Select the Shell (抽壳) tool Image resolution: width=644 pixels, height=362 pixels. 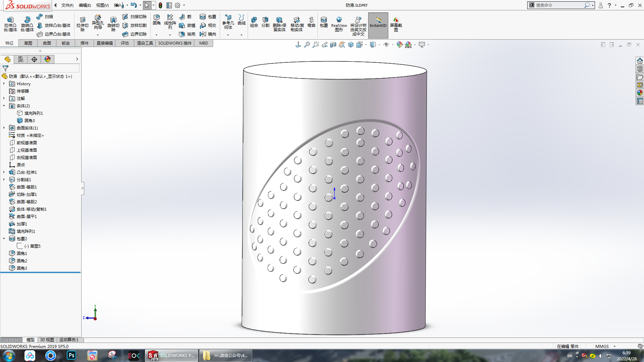coord(187,34)
